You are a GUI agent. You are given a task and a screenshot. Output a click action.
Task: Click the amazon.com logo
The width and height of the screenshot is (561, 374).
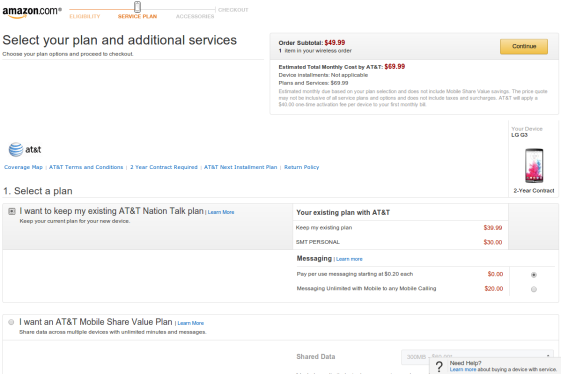pos(32,11)
